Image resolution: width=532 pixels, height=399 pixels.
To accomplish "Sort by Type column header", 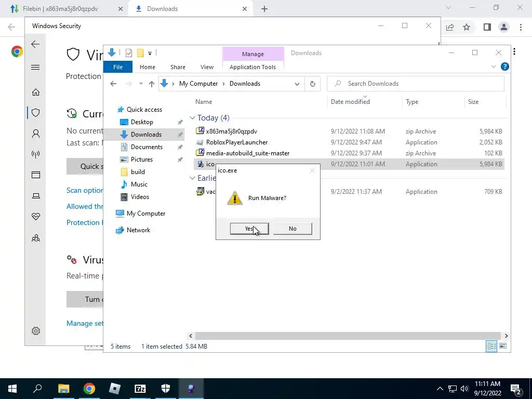I will pos(412,102).
